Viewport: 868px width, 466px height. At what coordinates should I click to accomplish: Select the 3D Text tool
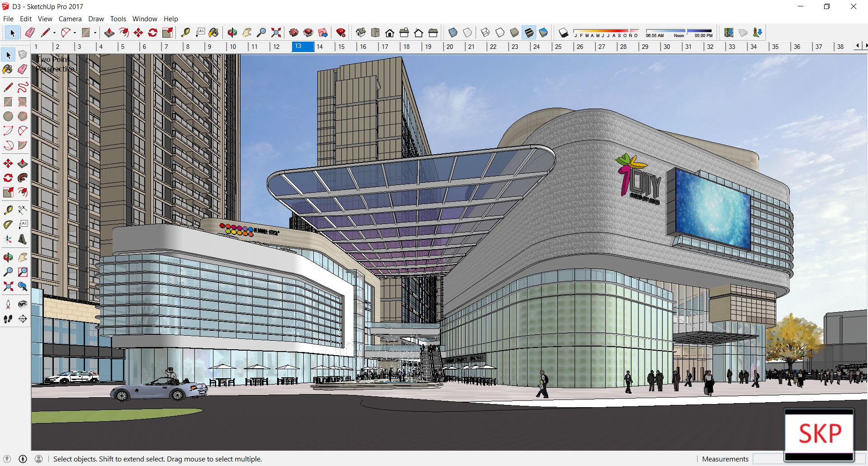[x=23, y=239]
